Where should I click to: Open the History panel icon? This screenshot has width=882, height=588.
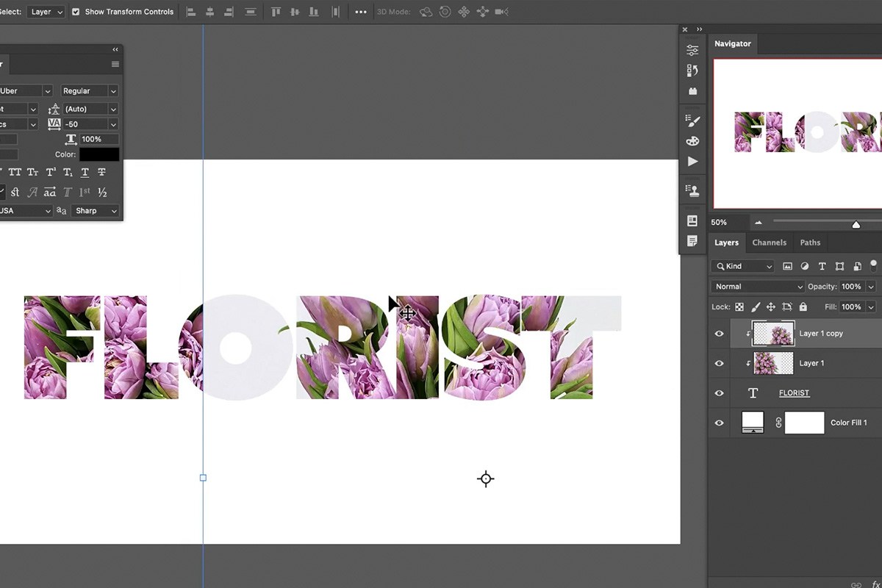coord(692,71)
